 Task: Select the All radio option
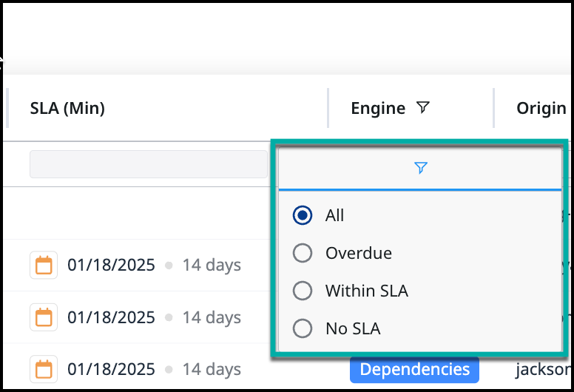303,215
